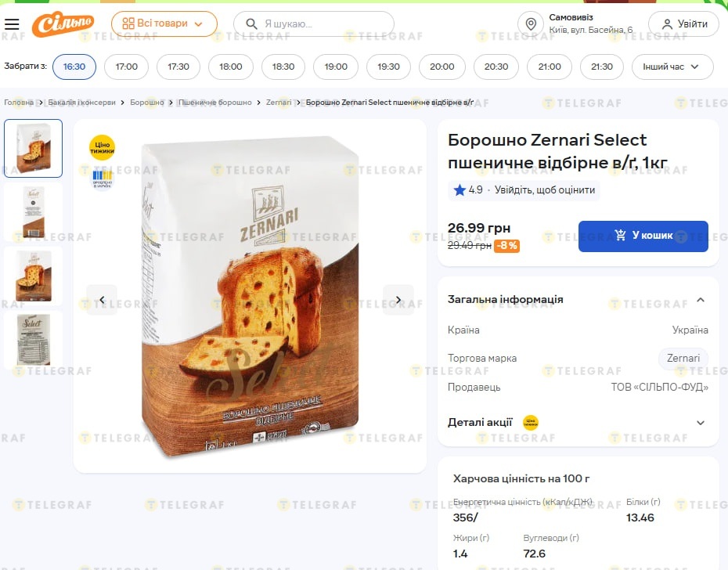Viewport: 728px width, 570px height.
Task: Open the Інший час dropdown
Action: [672, 67]
